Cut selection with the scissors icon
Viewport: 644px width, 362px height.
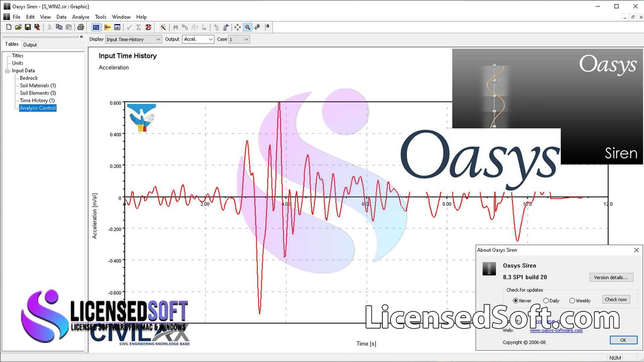pyautogui.click(x=50, y=27)
